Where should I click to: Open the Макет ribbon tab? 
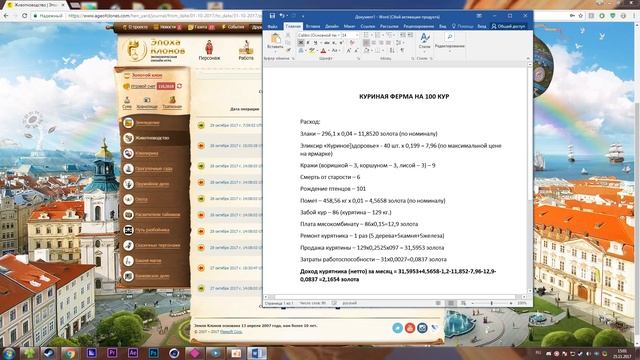pyautogui.click(x=349, y=26)
